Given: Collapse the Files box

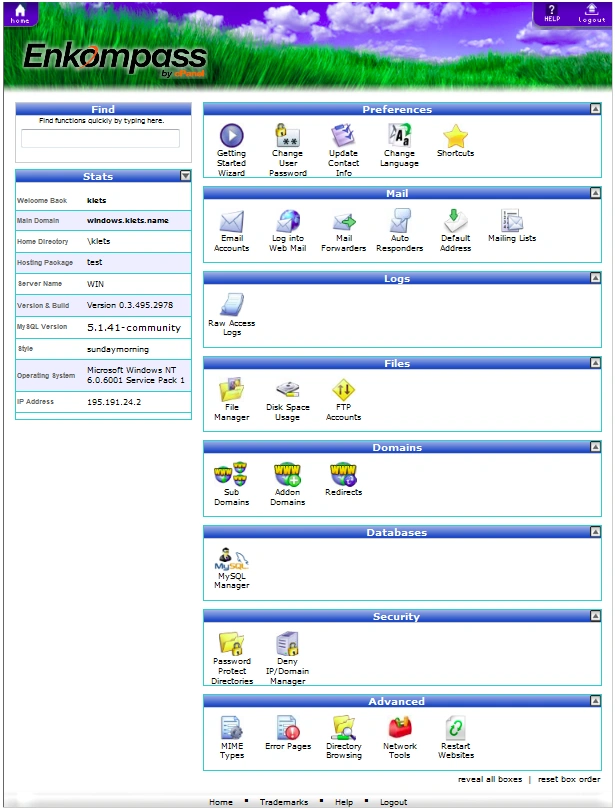Looking at the screenshot, I should click(595, 363).
